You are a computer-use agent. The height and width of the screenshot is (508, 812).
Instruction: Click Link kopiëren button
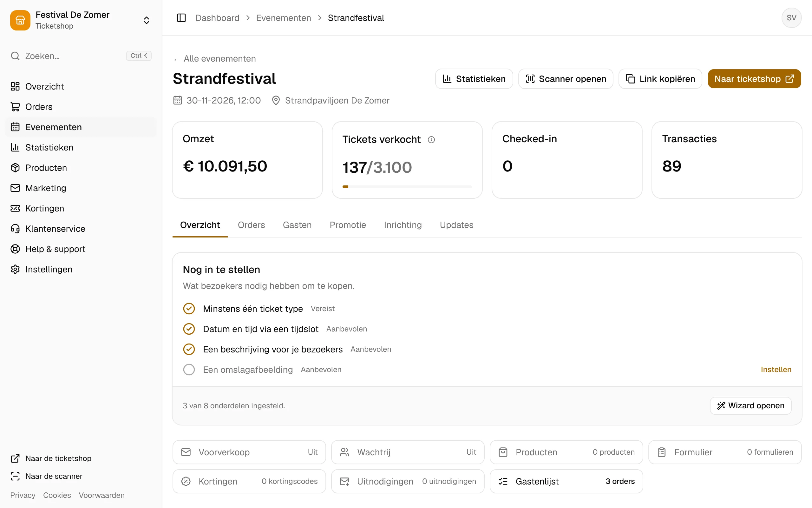660,79
